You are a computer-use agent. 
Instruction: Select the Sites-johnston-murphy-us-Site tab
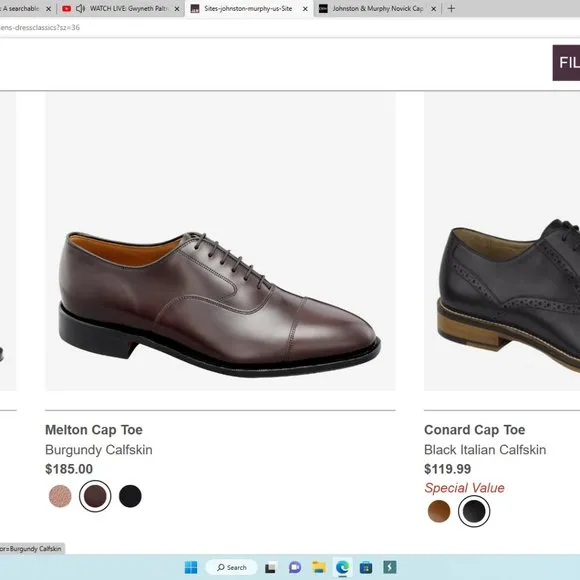pos(248,9)
